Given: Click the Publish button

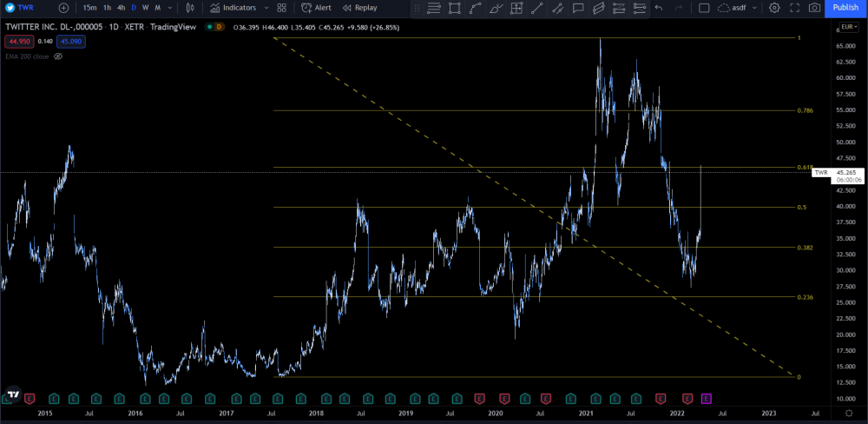Looking at the screenshot, I should 845,8.
